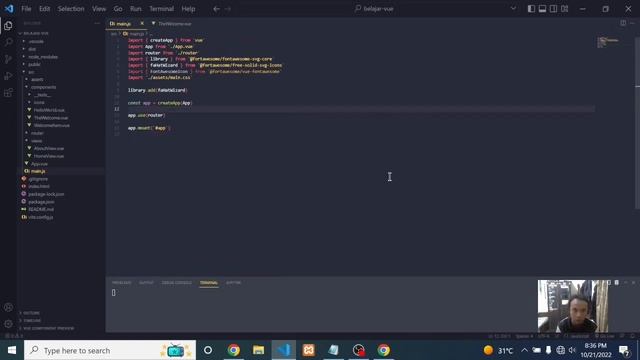The width and height of the screenshot is (640, 360).
Task: Expand the router folder
Action: 37,133
